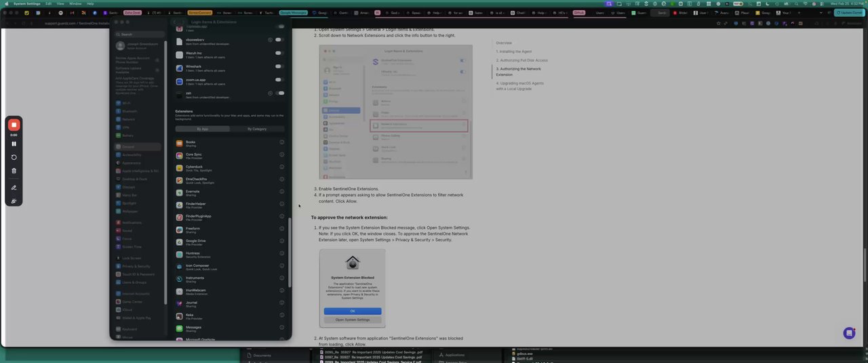Open info details for Google Drive extension

pyautogui.click(x=282, y=241)
